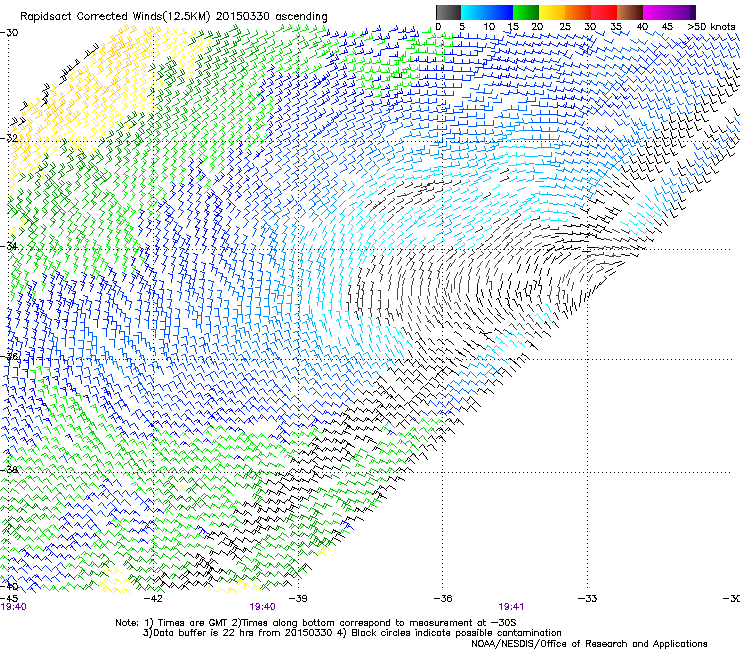The height and width of the screenshot is (650, 740).
Task: Click the green 15-20 knots legend segment
Action: pyautogui.click(x=526, y=13)
